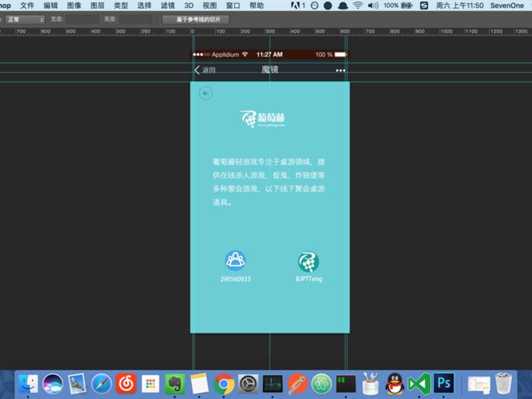Image resolution: width=532 pixels, height=399 pixels.
Task: Open the 帮助 (Help) menu
Action: coord(257,5)
